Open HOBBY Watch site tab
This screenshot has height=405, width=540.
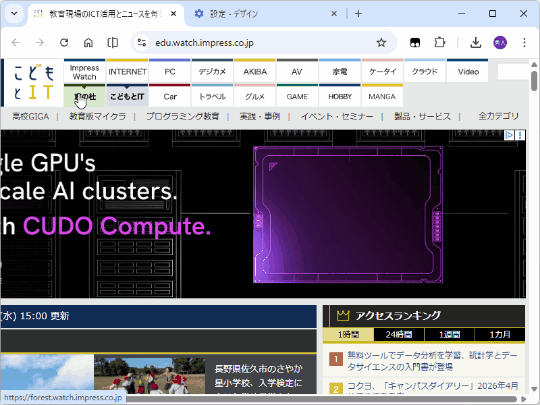(x=340, y=96)
